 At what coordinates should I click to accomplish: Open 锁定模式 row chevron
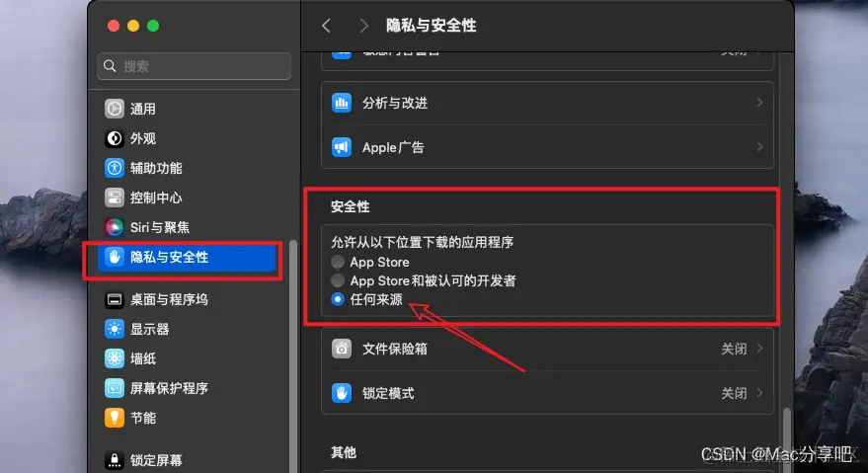pyautogui.click(x=759, y=393)
